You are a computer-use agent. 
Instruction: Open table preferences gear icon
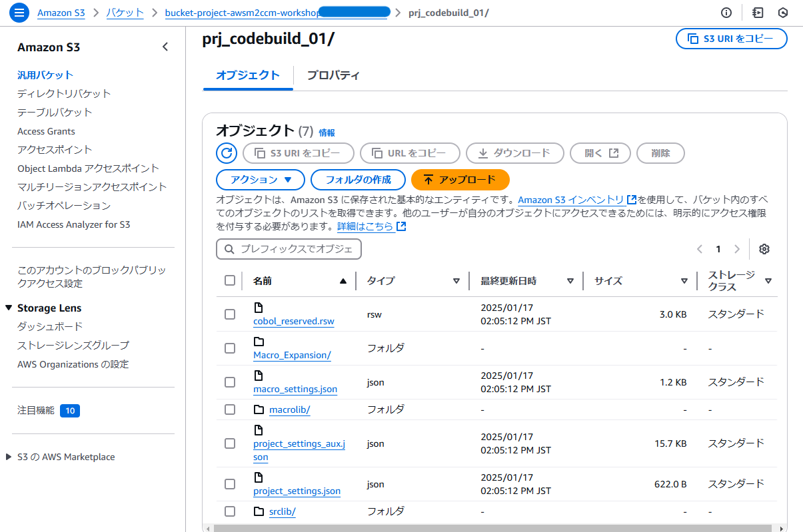click(x=764, y=249)
